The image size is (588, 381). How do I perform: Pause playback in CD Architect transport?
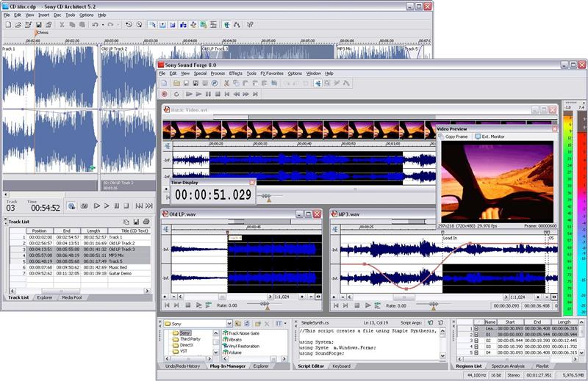point(117,206)
